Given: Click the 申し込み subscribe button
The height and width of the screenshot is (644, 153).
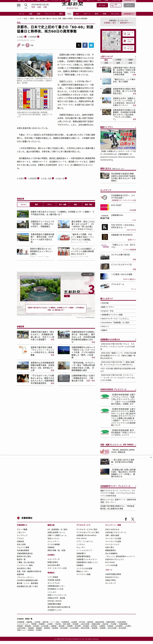Looking at the screenshot, I should click(x=102, y=5).
